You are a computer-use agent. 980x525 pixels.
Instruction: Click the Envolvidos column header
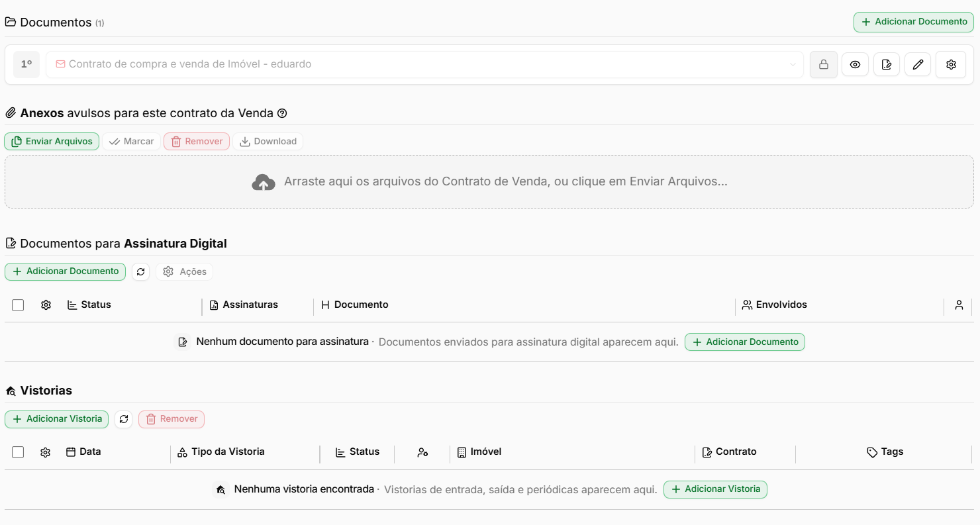[775, 305]
